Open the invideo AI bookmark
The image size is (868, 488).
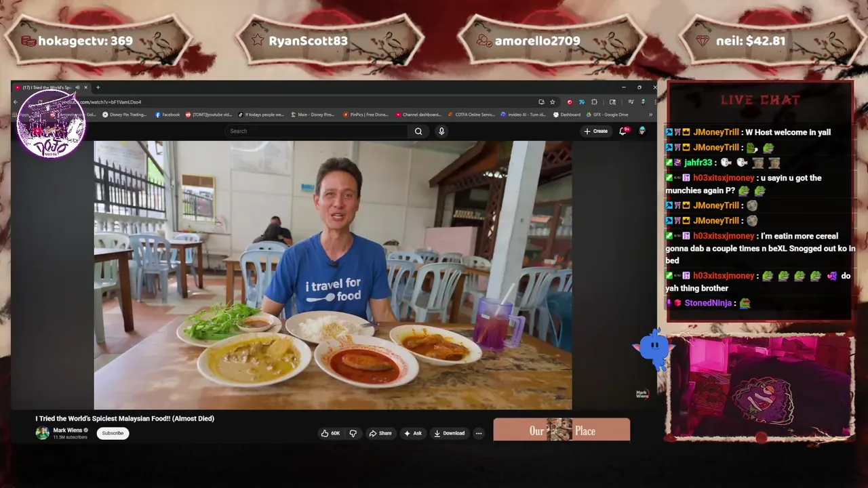point(524,115)
